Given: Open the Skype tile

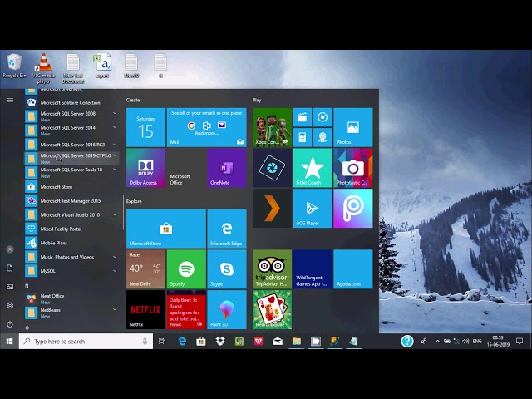Looking at the screenshot, I should click(227, 268).
